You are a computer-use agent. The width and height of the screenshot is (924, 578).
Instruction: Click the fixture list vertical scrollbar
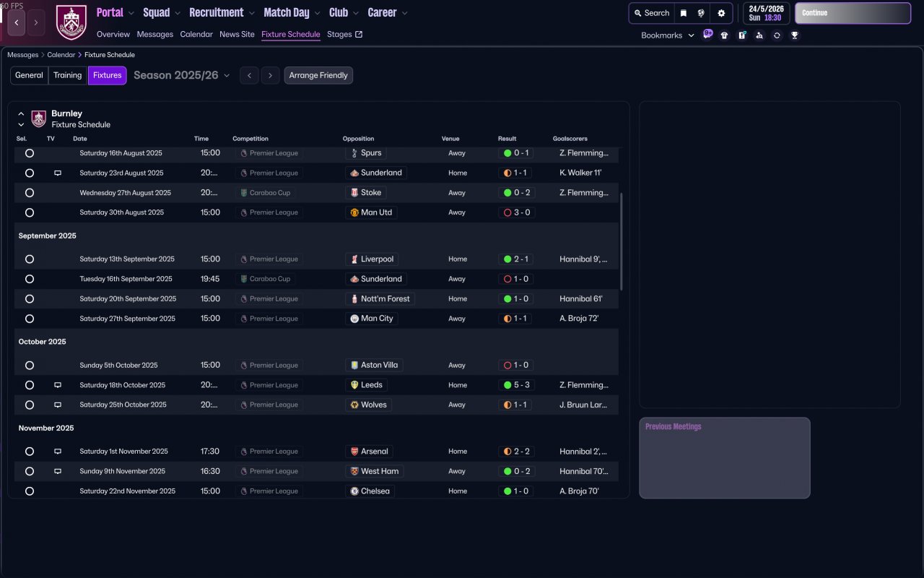point(621,242)
